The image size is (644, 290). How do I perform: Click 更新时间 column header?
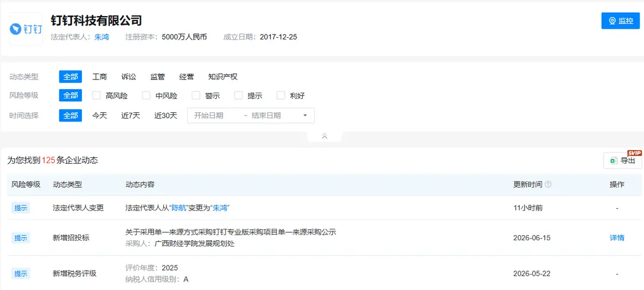point(528,185)
